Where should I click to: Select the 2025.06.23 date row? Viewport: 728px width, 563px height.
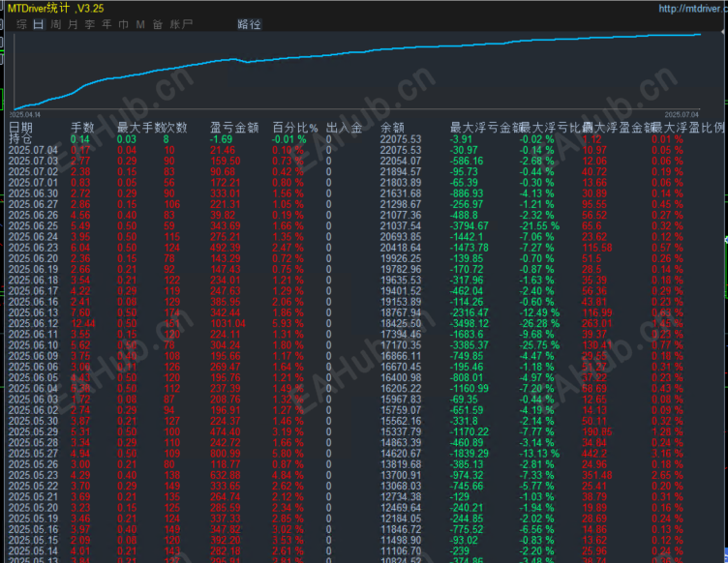coord(33,248)
